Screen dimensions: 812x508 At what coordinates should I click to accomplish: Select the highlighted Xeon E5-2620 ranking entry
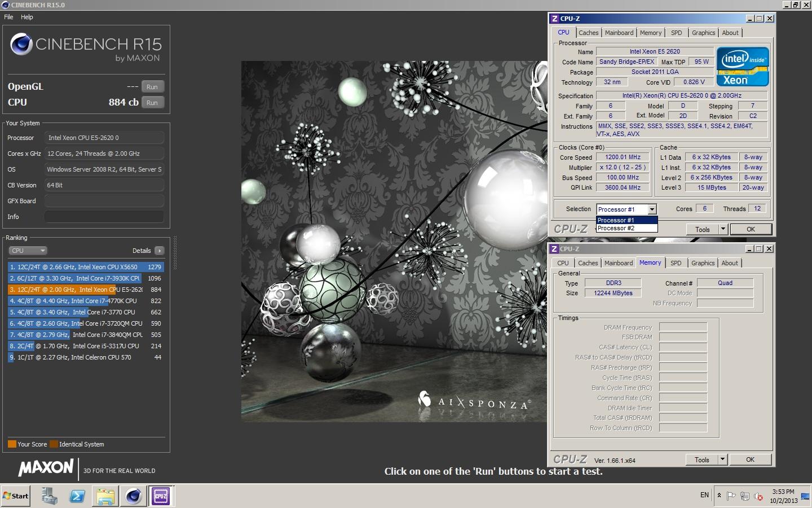pyautogui.click(x=86, y=290)
